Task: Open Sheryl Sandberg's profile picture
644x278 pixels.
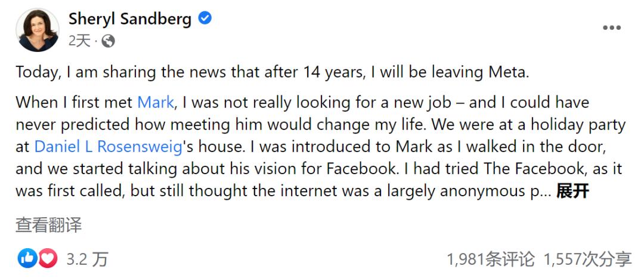Action: [x=38, y=30]
